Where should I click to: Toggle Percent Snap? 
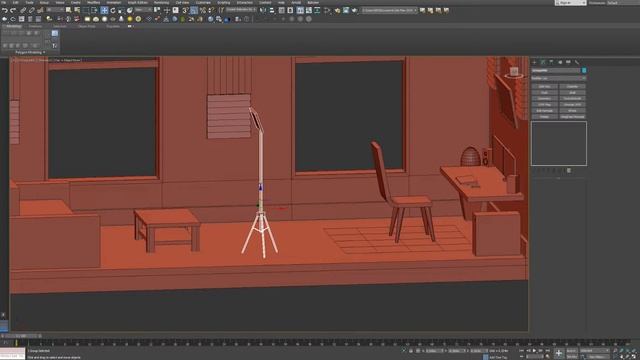[203, 10]
